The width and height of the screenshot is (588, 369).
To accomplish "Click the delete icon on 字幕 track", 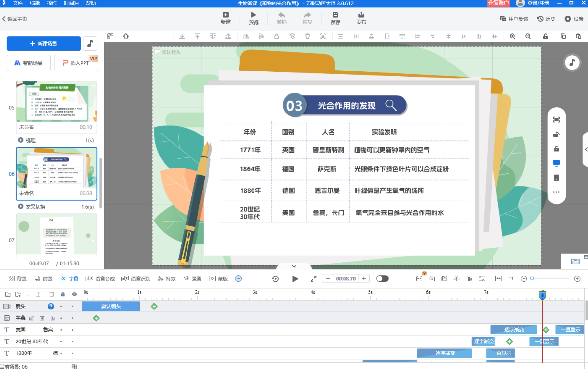I will [42, 318].
